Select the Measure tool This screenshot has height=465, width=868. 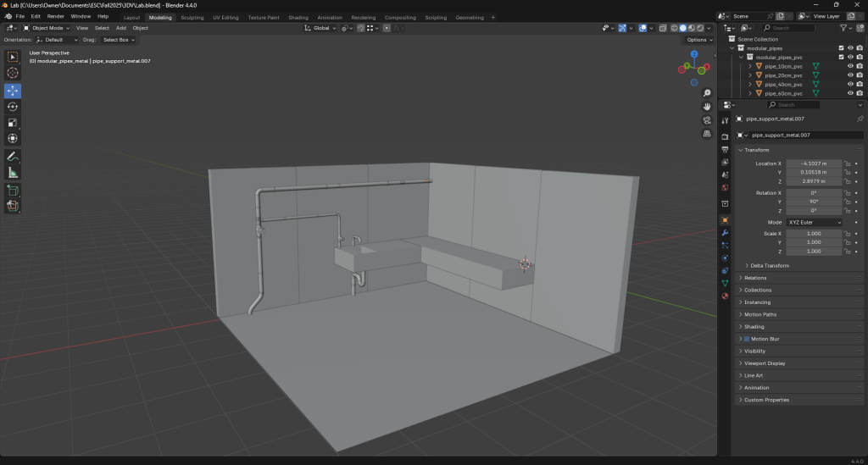[x=13, y=173]
